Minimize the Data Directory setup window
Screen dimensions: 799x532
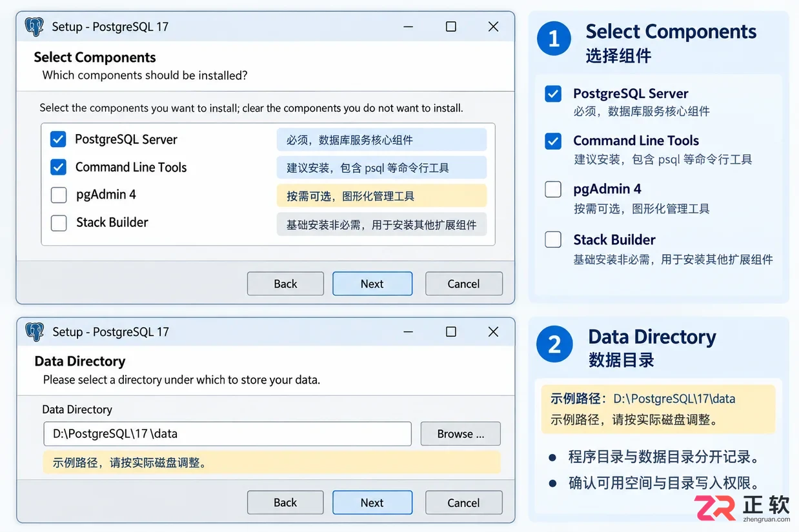(409, 331)
